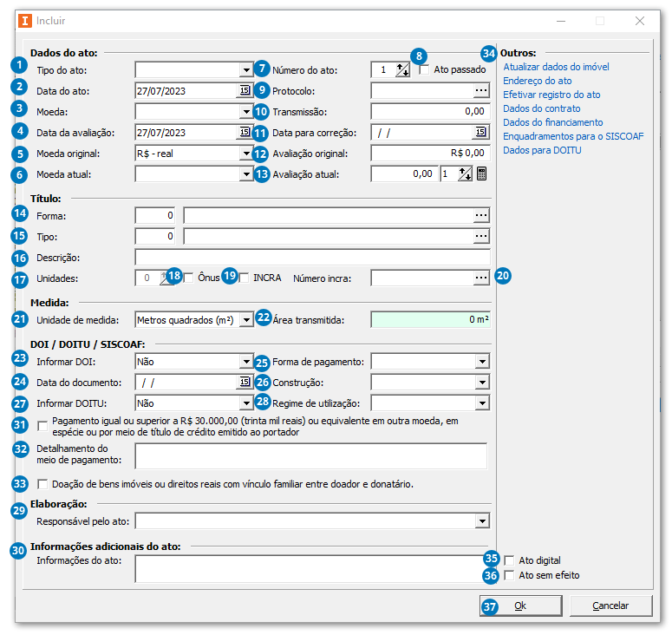Screen dimensions: 672x635
Task: Open calendar icon for Data para correção
Action: tap(480, 132)
